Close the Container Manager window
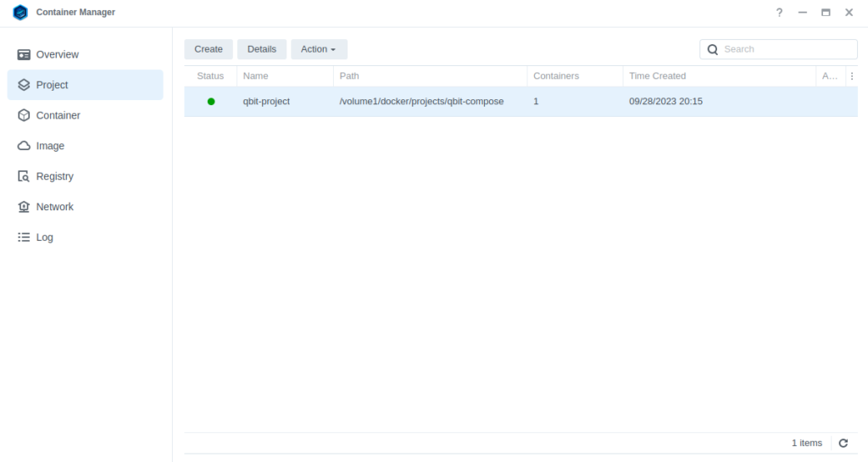The width and height of the screenshot is (868, 462). pyautogui.click(x=849, y=12)
